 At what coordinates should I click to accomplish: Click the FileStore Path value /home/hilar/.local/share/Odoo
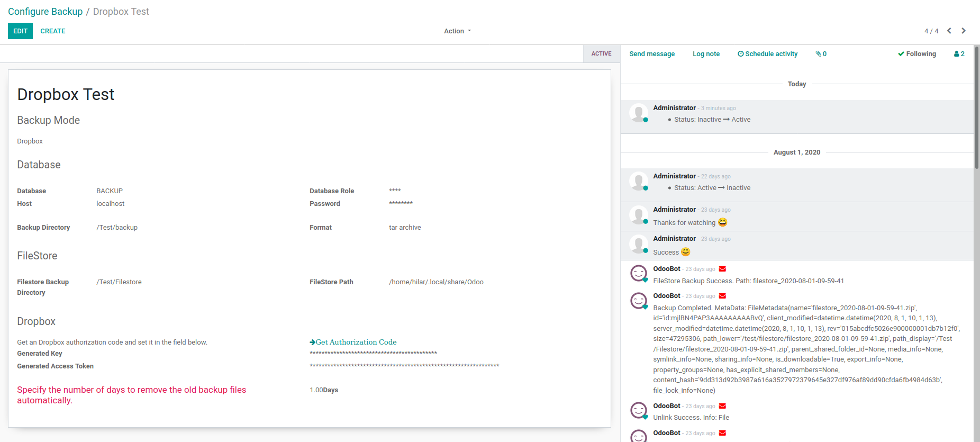click(436, 282)
